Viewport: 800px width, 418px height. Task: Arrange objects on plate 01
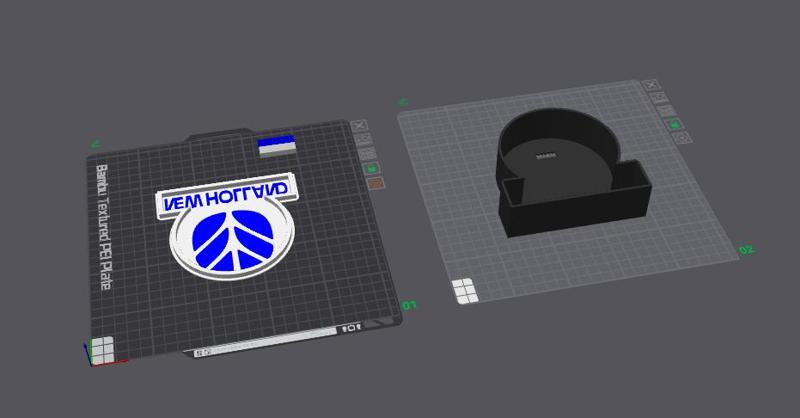pyautogui.click(x=367, y=154)
